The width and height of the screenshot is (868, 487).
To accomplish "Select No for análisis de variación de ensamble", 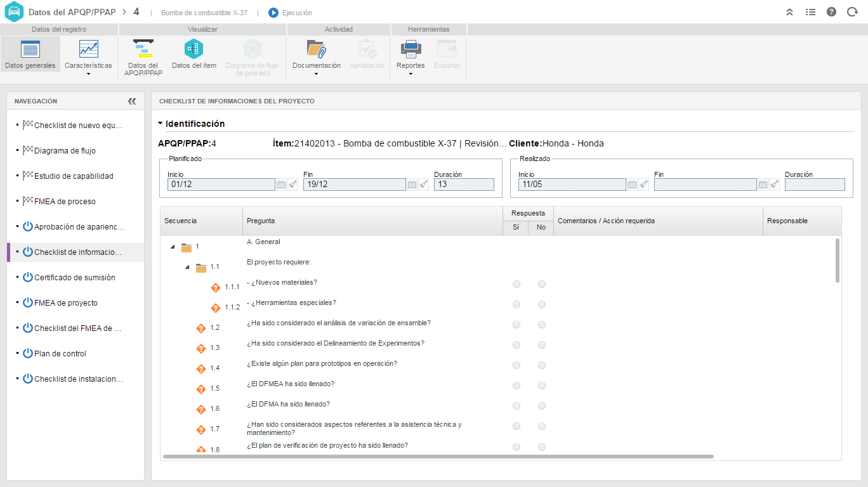I will 542,325.
